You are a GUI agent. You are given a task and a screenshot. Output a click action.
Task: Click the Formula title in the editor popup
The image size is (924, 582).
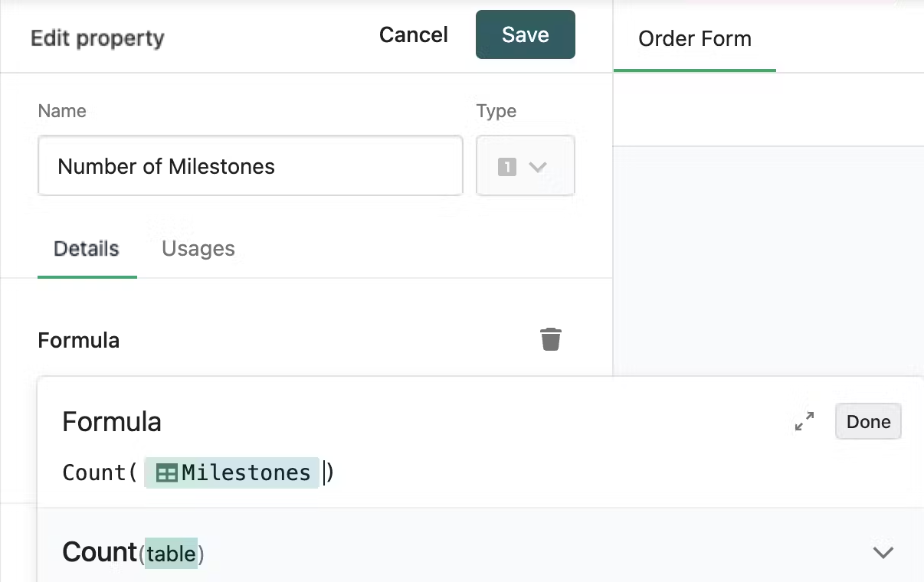click(x=112, y=422)
